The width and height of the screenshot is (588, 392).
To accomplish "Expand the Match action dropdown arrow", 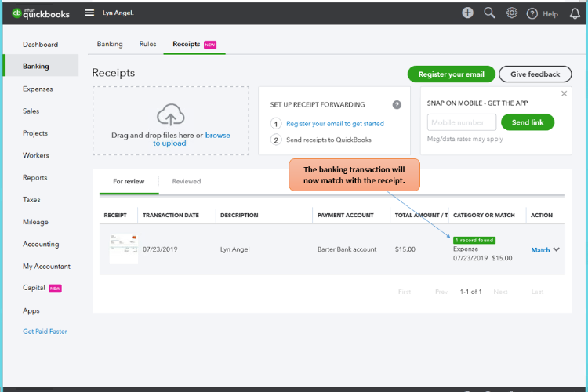I will [x=557, y=249].
